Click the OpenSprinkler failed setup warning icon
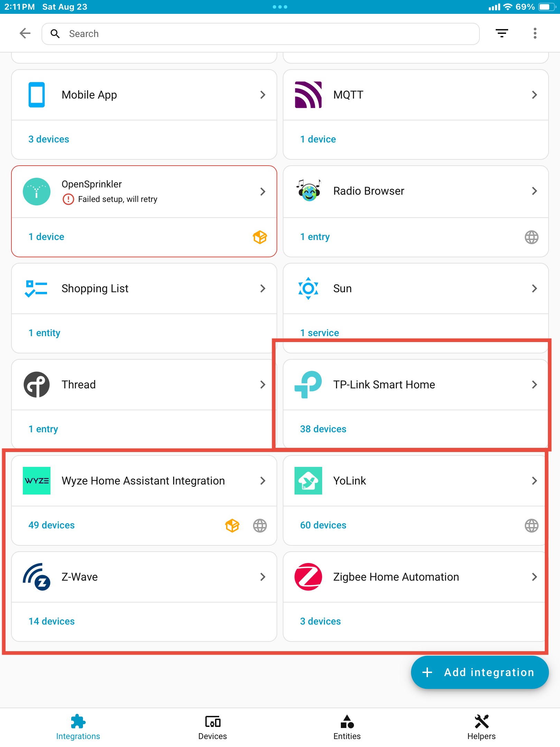560x747 pixels. point(68,199)
